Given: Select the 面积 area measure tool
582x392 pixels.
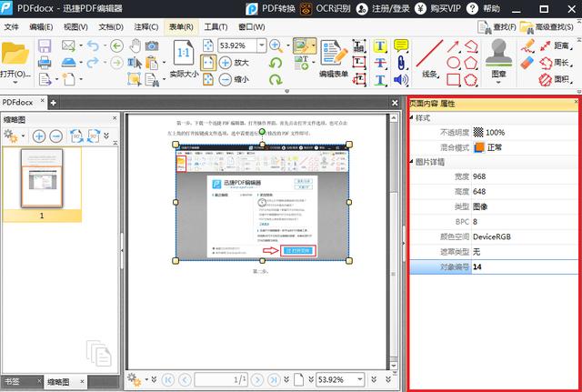Looking at the screenshot, I should click(556, 79).
